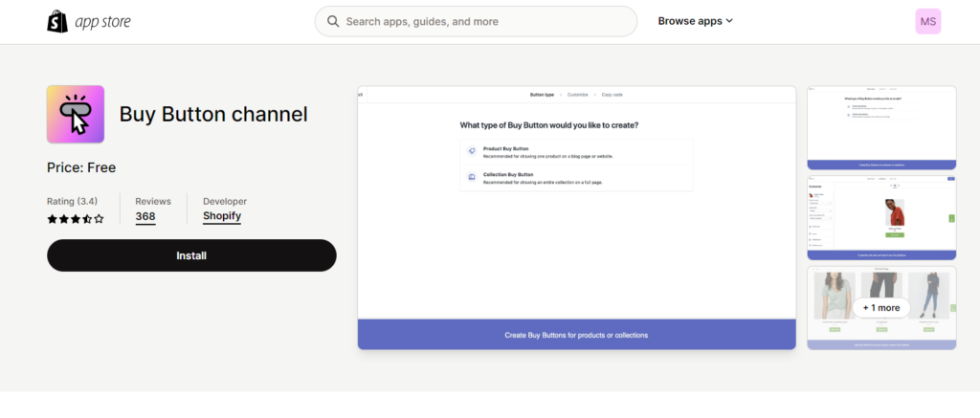
Task: Click the Product Buy Button tag icon
Action: tap(472, 150)
